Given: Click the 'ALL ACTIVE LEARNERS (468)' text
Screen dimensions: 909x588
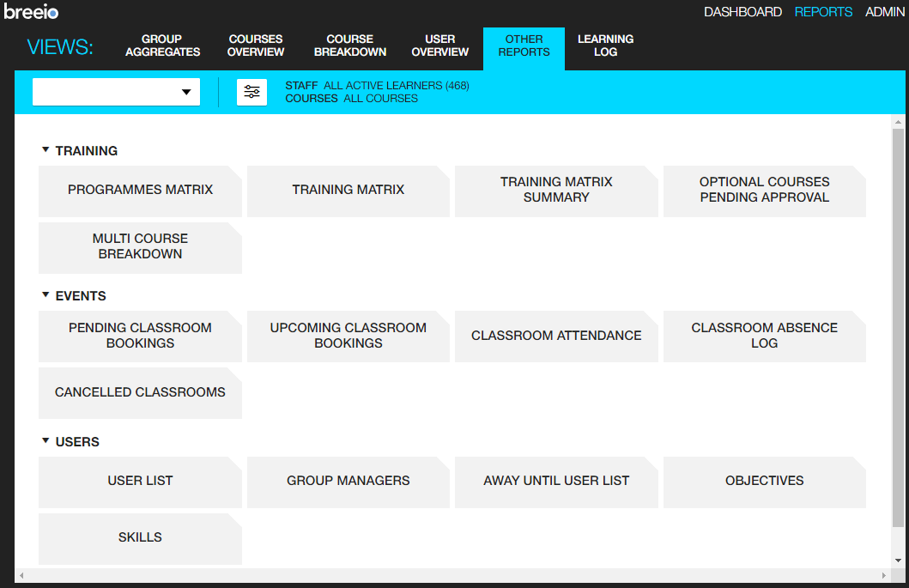Looking at the screenshot, I should click(x=397, y=85).
